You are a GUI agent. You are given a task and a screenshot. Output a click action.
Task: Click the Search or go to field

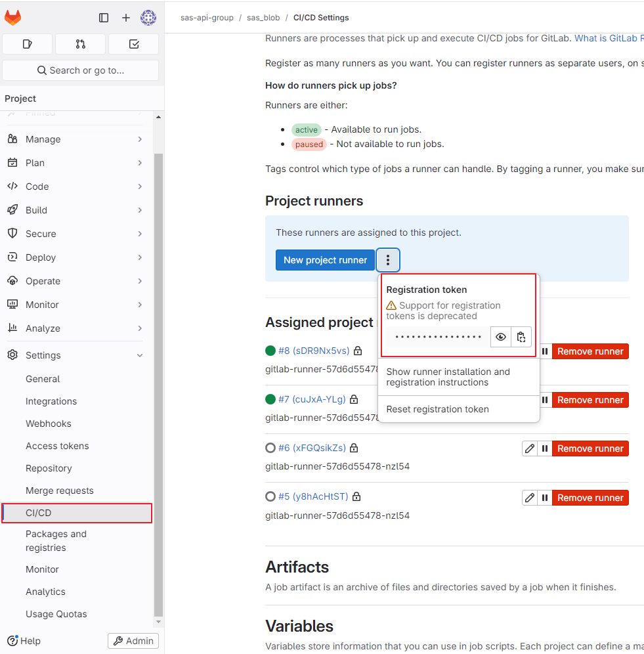point(81,70)
